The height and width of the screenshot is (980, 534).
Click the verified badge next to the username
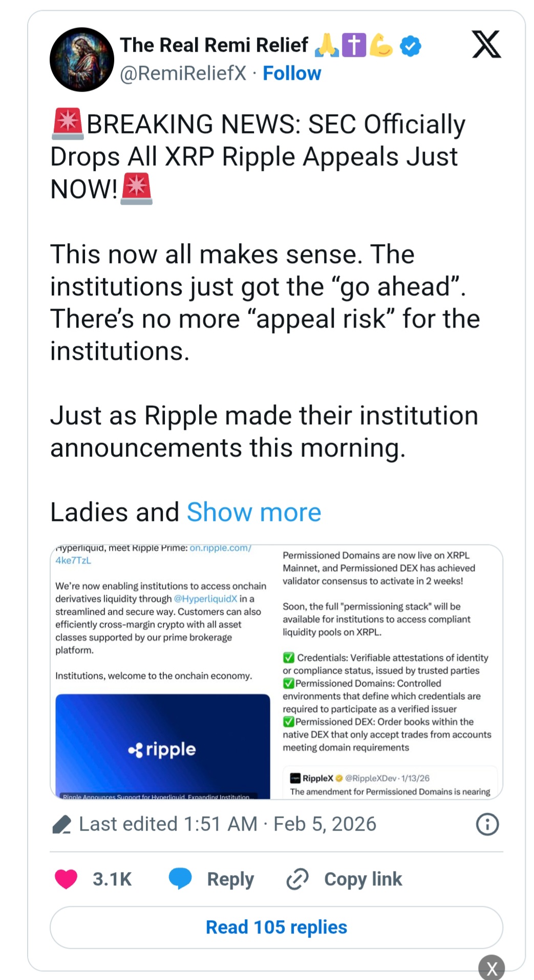[x=409, y=45]
